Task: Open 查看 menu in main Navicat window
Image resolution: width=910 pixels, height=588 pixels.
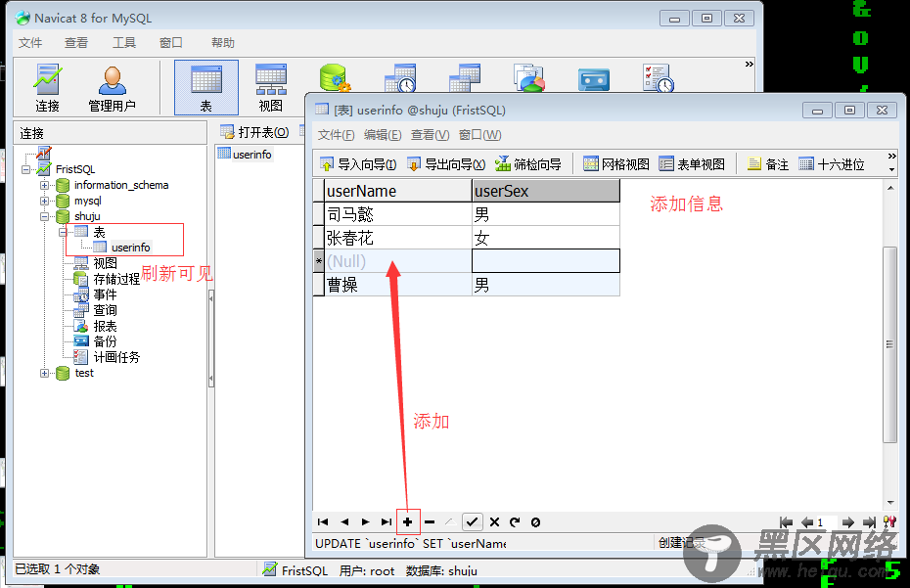Action: (76, 43)
